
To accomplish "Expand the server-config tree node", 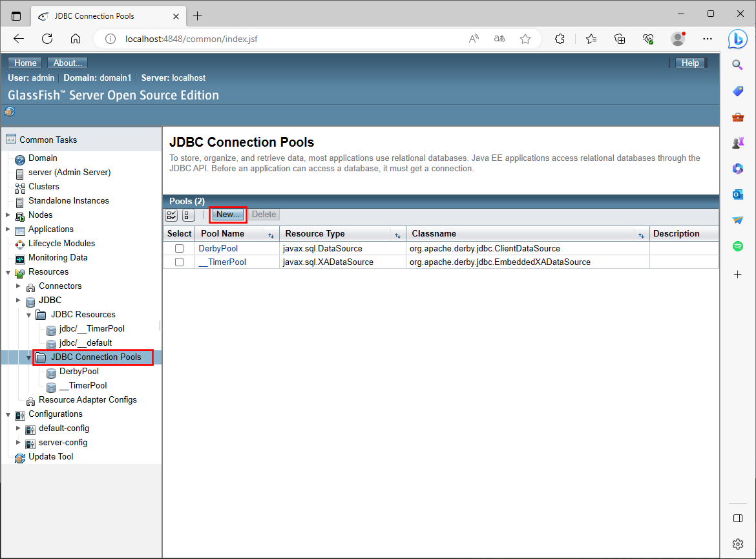I will [x=18, y=443].
